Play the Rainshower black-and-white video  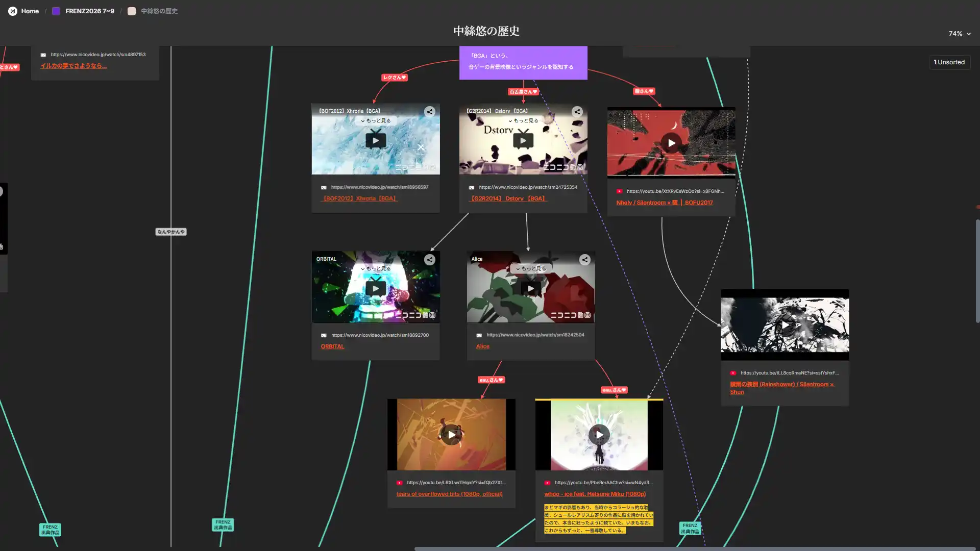click(785, 324)
